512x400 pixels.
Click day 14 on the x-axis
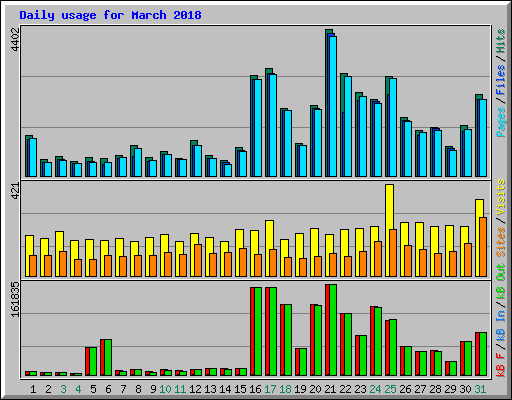[225, 389]
